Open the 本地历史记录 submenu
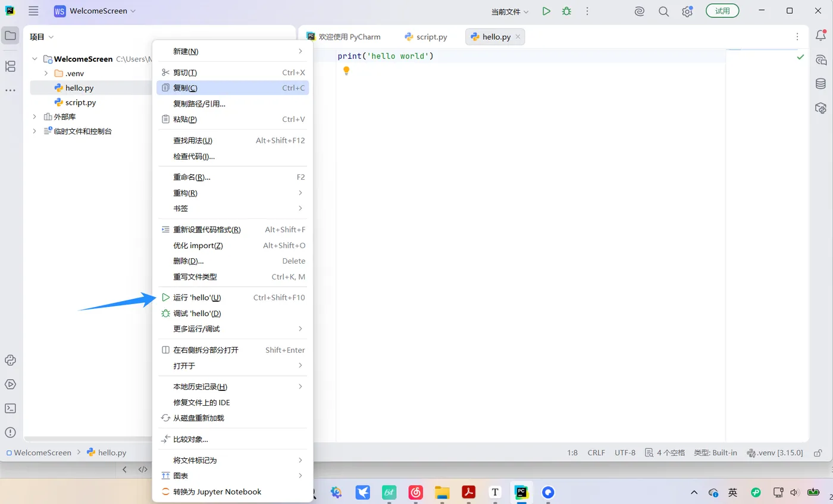 coord(233,387)
